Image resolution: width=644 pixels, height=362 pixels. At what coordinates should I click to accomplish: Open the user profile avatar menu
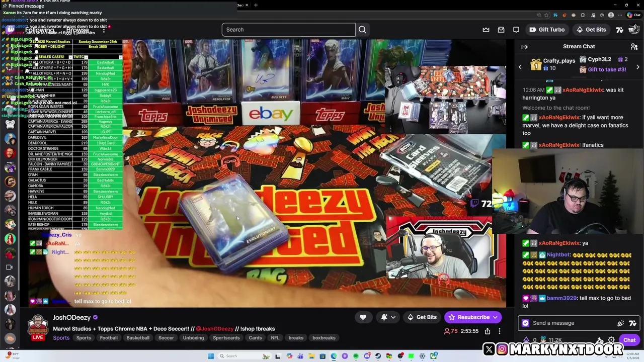coord(633,30)
